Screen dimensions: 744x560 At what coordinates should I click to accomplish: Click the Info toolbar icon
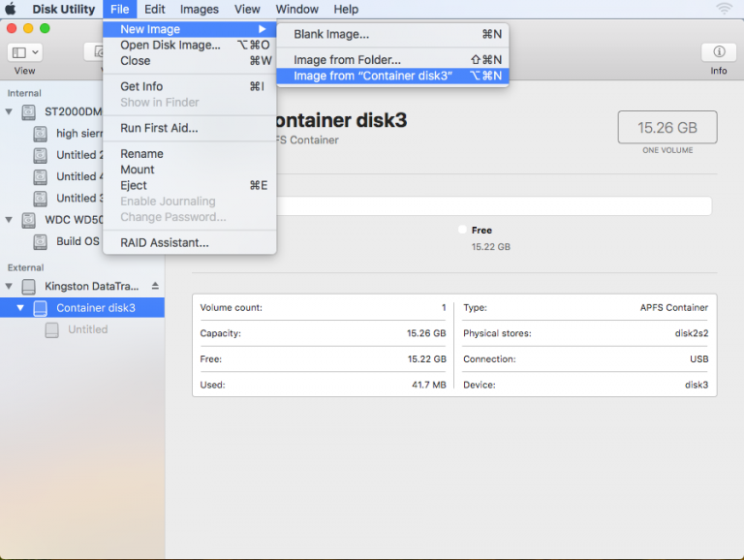718,52
